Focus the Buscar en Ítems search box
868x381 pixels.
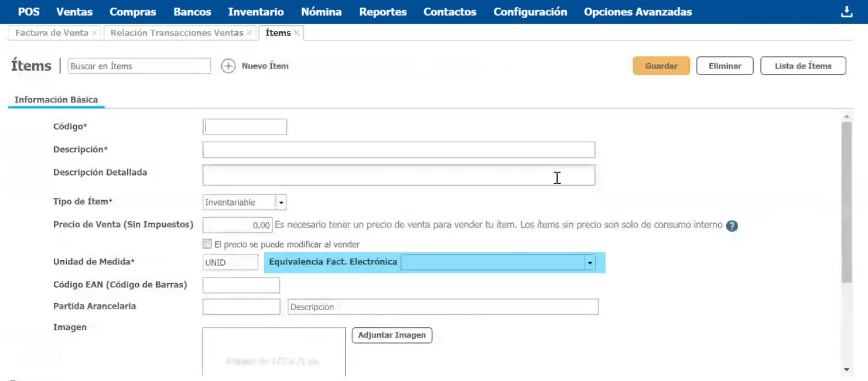(x=139, y=66)
